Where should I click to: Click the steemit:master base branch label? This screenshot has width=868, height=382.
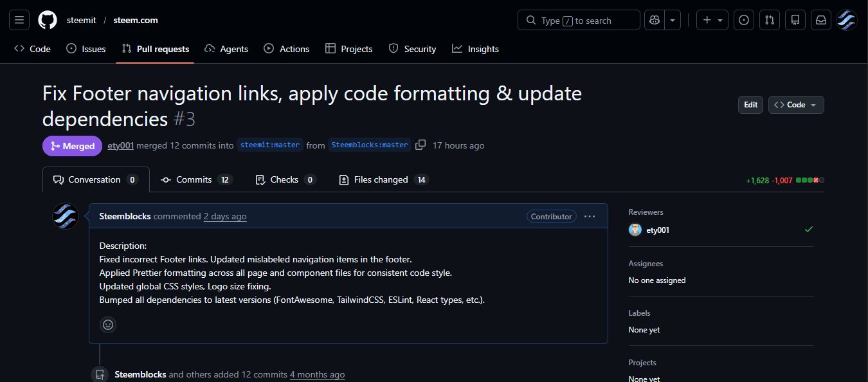click(x=270, y=145)
